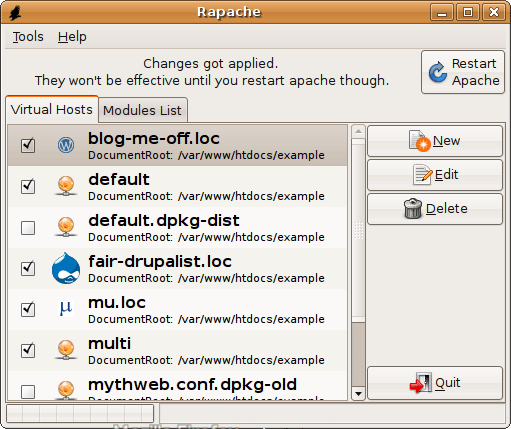This screenshot has width=511, height=429.
Task: Click the globe icon next to default host
Action: pos(66,186)
